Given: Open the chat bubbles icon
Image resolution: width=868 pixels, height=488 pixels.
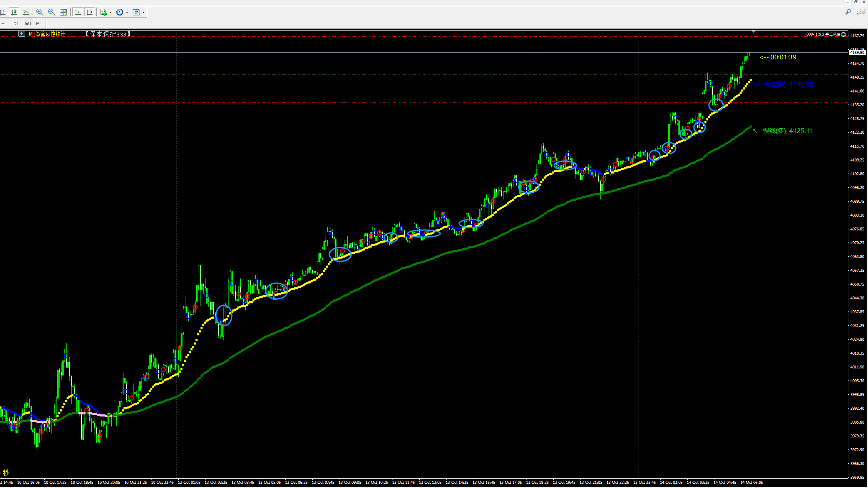Looking at the screenshot, I should tap(860, 12).
